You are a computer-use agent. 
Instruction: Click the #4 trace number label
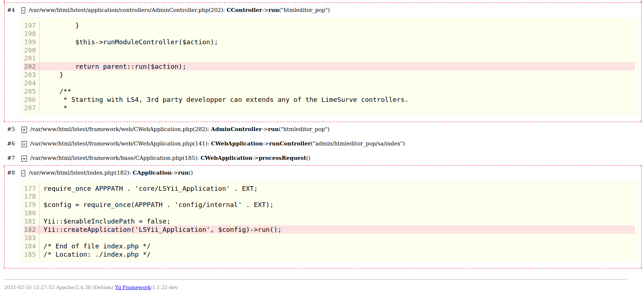(x=11, y=10)
